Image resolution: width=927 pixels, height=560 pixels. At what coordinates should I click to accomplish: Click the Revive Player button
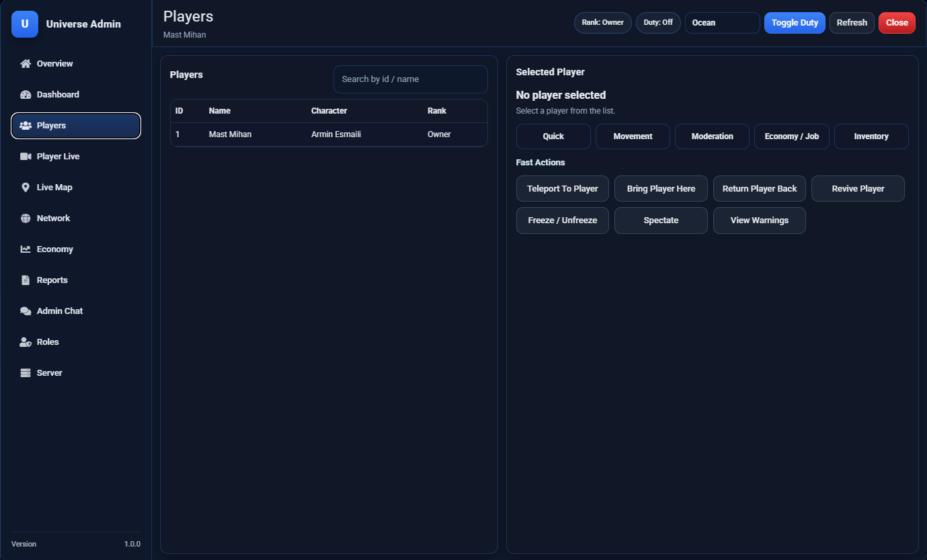click(x=858, y=189)
